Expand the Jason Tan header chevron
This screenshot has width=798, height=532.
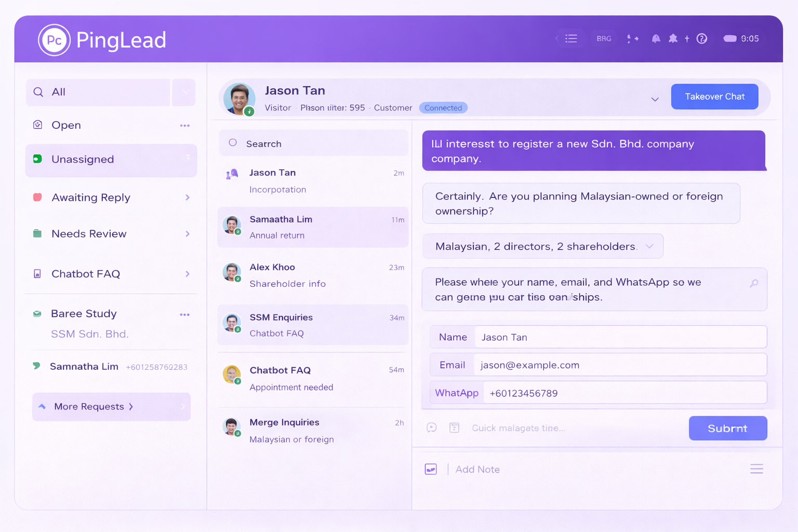(655, 99)
